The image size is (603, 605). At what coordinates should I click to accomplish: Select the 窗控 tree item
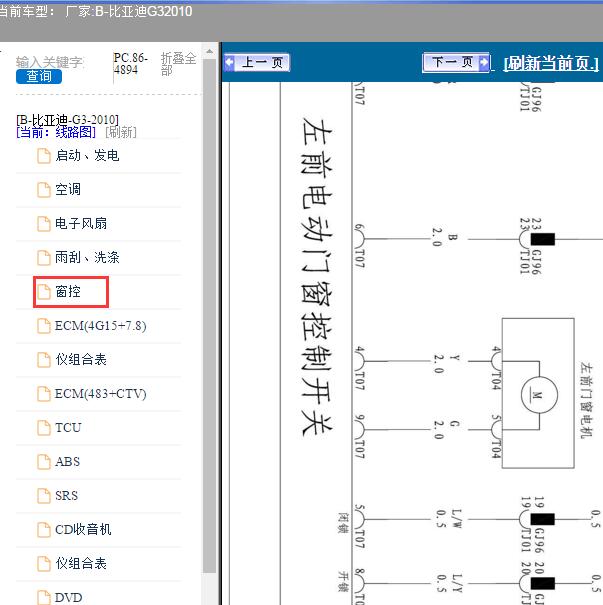coord(68,291)
